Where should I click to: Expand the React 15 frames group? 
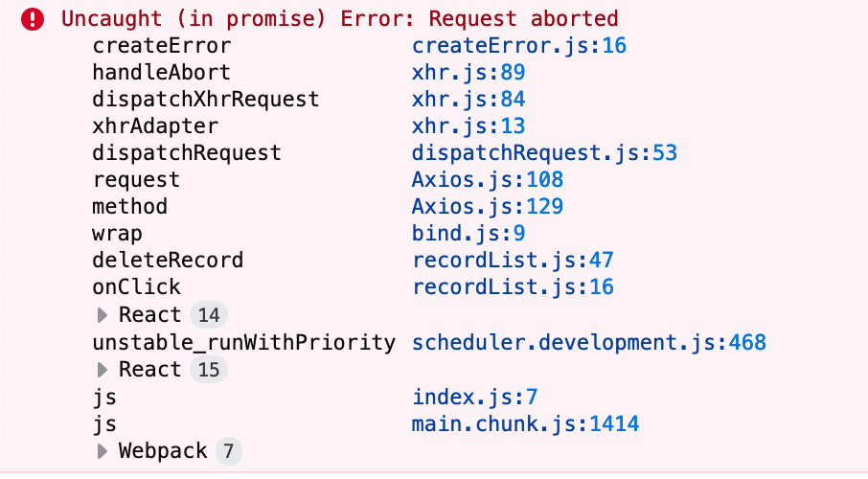(103, 370)
